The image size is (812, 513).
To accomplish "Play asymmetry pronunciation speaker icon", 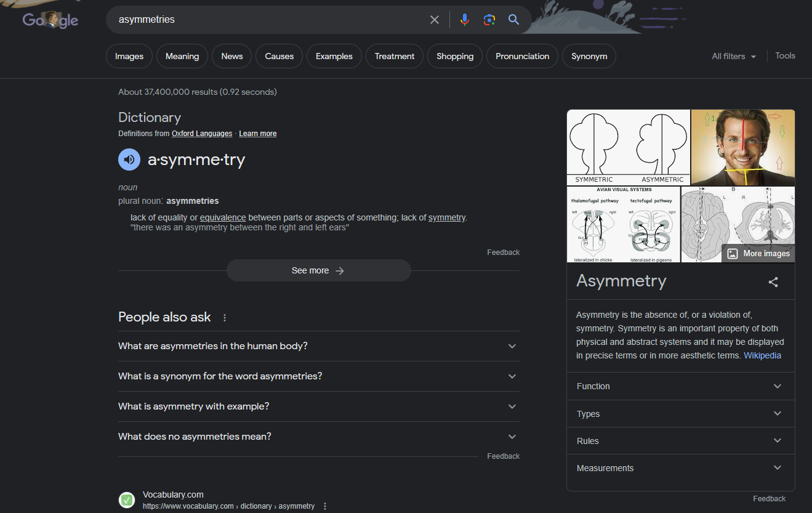I will [x=129, y=160].
